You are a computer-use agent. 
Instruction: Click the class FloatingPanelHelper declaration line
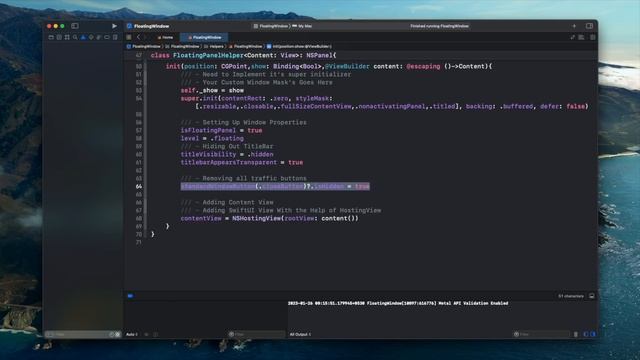(x=243, y=56)
